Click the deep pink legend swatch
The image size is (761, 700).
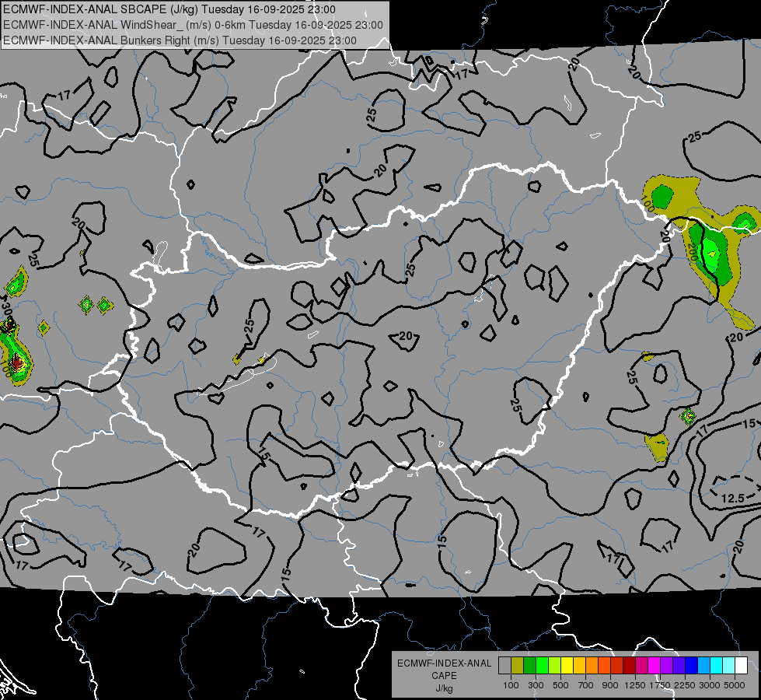pyautogui.click(x=641, y=666)
